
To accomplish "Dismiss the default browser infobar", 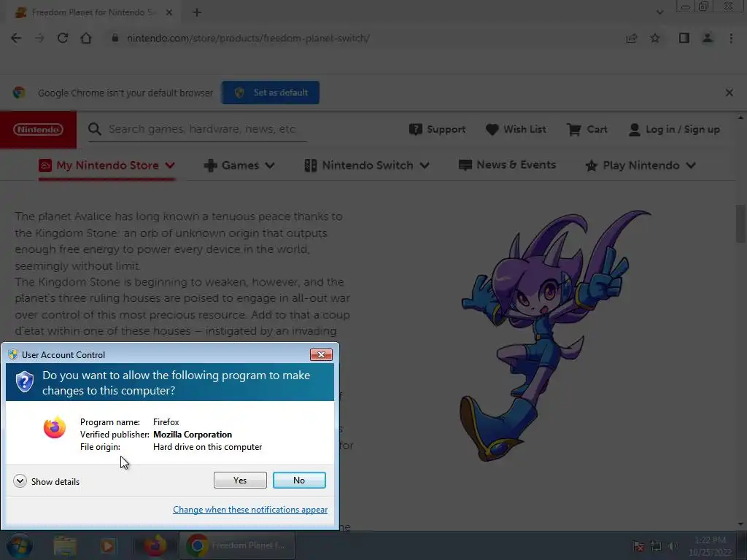I will click(x=729, y=93).
